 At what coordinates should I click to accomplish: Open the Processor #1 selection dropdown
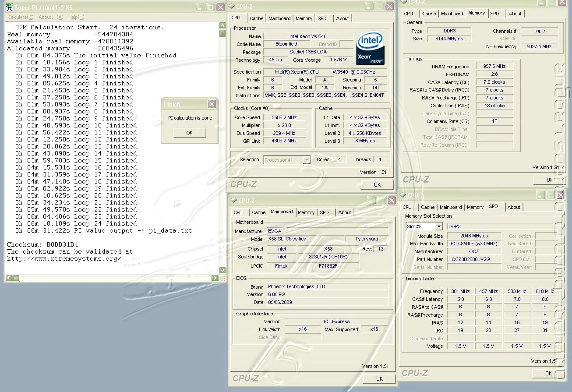pyautogui.click(x=307, y=160)
